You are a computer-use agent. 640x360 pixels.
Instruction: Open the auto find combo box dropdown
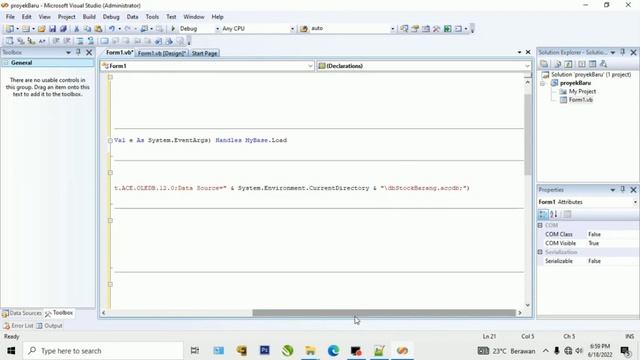pos(392,29)
